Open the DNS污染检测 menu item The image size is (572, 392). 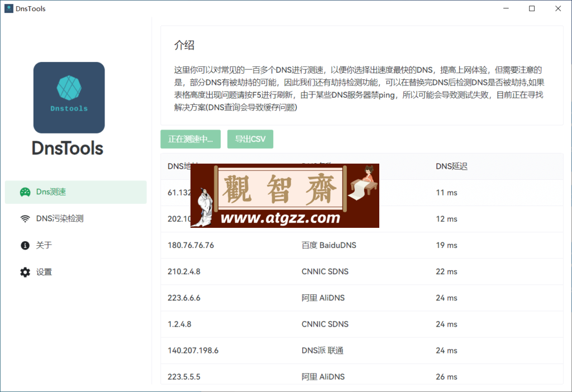(76, 219)
